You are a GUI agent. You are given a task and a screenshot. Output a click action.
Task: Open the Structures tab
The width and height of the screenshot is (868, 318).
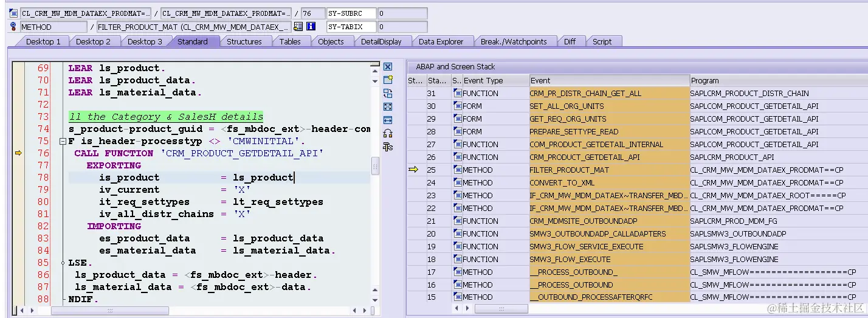(244, 41)
